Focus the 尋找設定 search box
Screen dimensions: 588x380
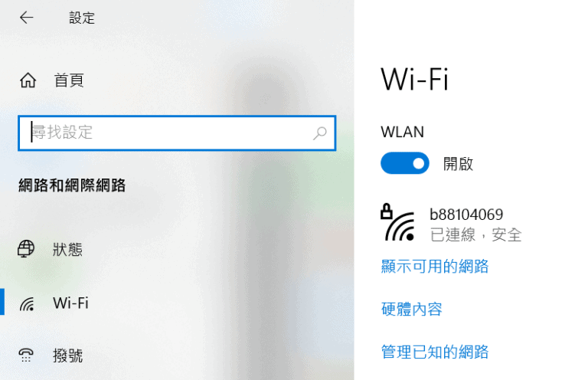coord(177,133)
